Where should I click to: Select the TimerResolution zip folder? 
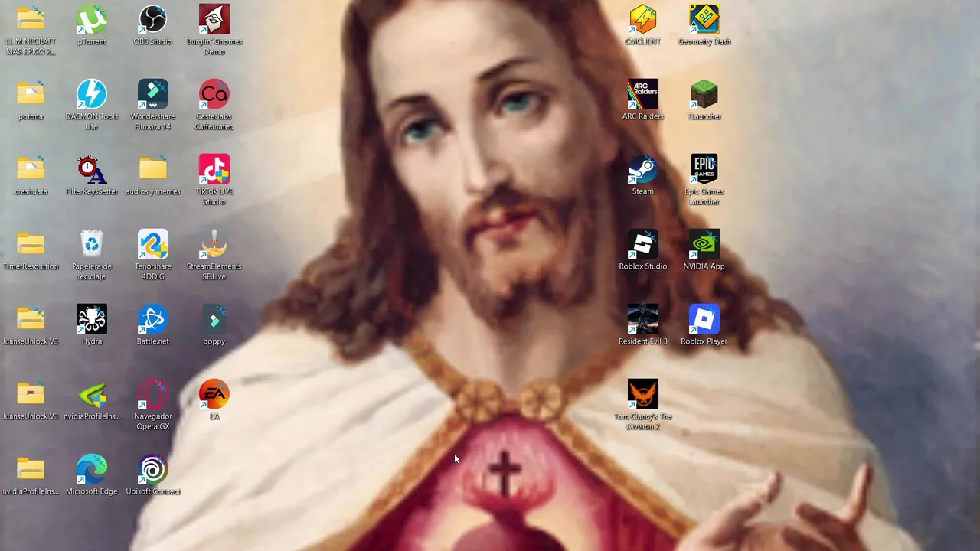pyautogui.click(x=31, y=245)
